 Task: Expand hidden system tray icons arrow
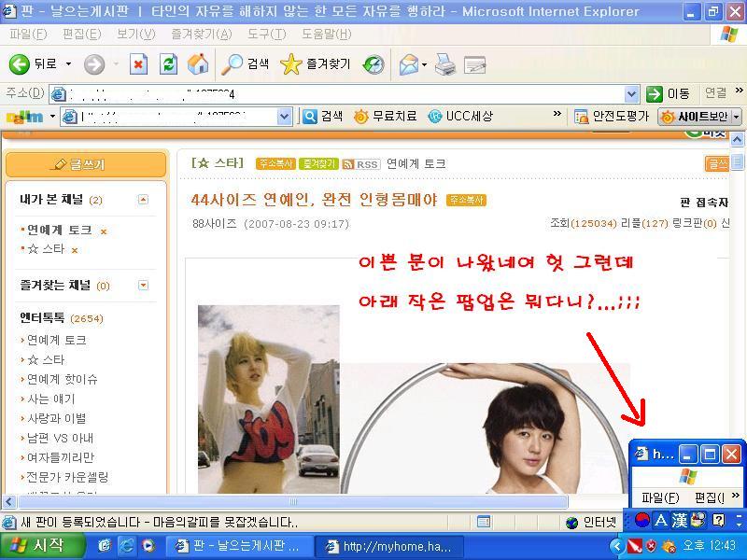[617, 546]
